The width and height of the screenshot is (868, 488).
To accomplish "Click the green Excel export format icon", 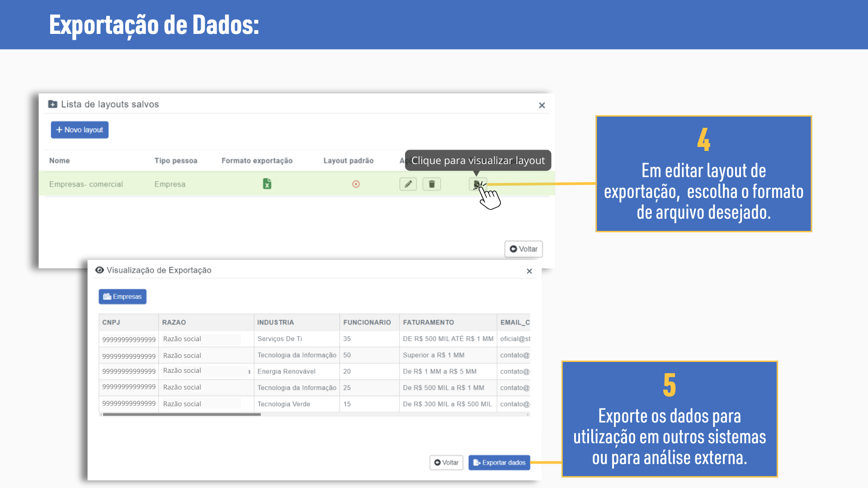I will coord(267,184).
